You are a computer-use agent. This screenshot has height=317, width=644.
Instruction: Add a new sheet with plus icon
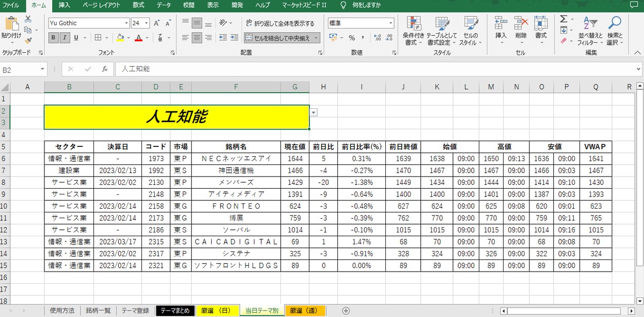[x=346, y=311]
